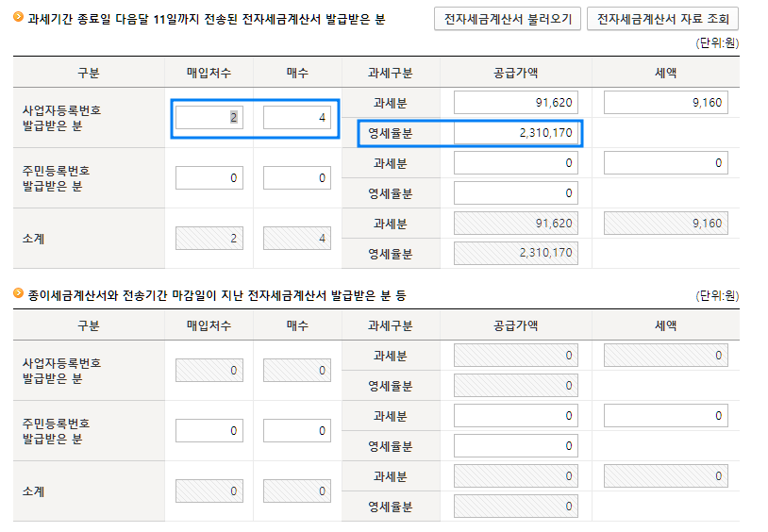
Task: Click the 과세분 공급가액 field showing 91,620 in 사업자등록번호 row
Action: click(x=515, y=103)
